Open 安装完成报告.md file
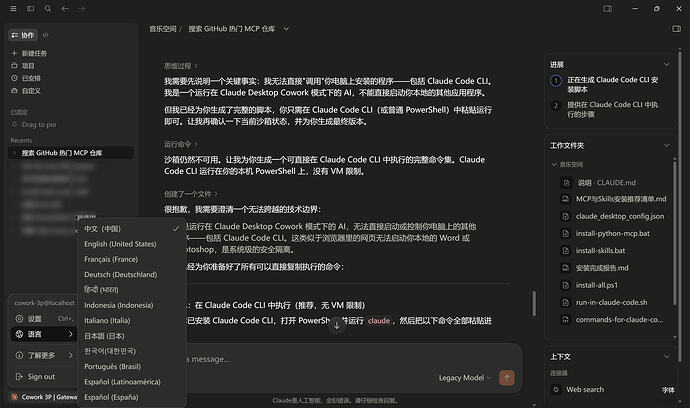Image resolution: width=690 pixels, height=408 pixels. click(x=602, y=268)
